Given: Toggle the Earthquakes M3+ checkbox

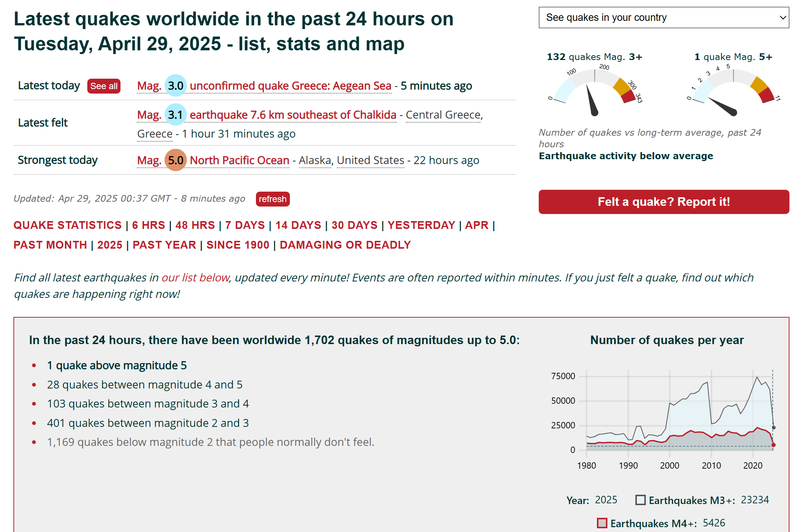Looking at the screenshot, I should [640, 500].
